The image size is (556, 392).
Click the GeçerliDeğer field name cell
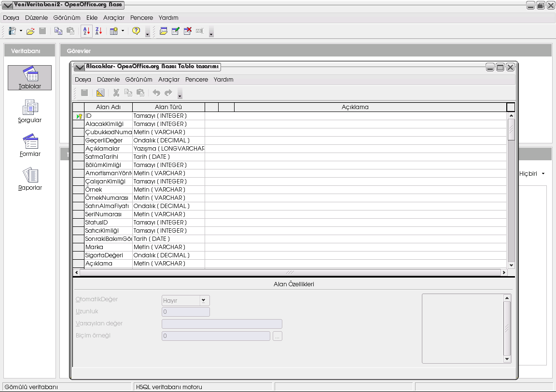point(108,140)
